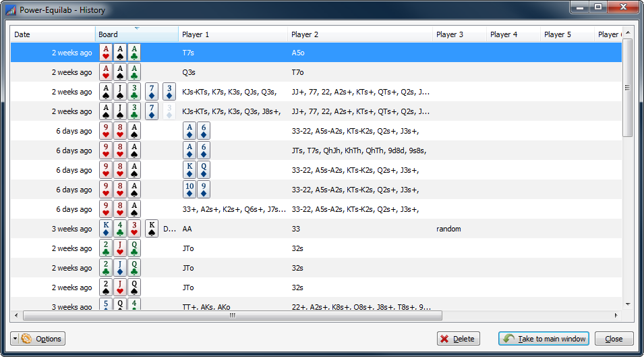Image resolution: width=644 pixels, height=357 pixels.
Task: Click the Player 5 column header
Action: pyautogui.click(x=567, y=34)
